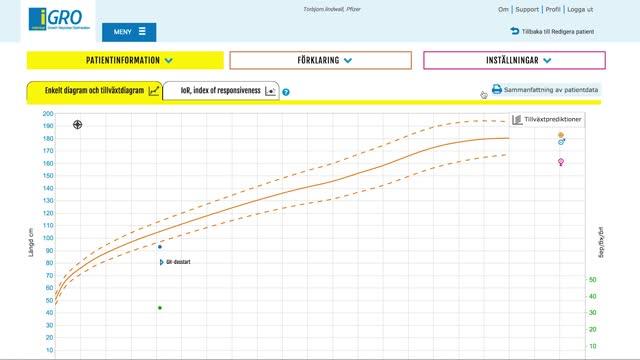Screen dimensions: 640x360
Task: Select Enkelt diagram och tillväxtdiagram tab
Action: tap(95, 91)
